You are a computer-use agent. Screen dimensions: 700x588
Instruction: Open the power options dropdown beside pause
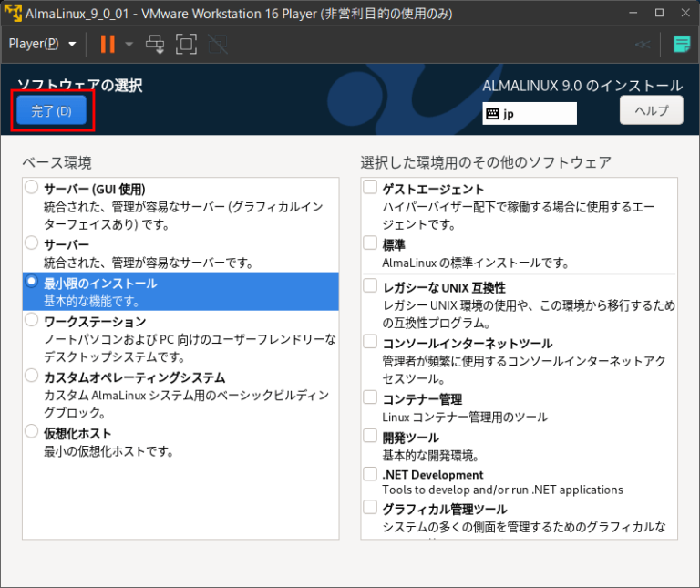pos(129,44)
